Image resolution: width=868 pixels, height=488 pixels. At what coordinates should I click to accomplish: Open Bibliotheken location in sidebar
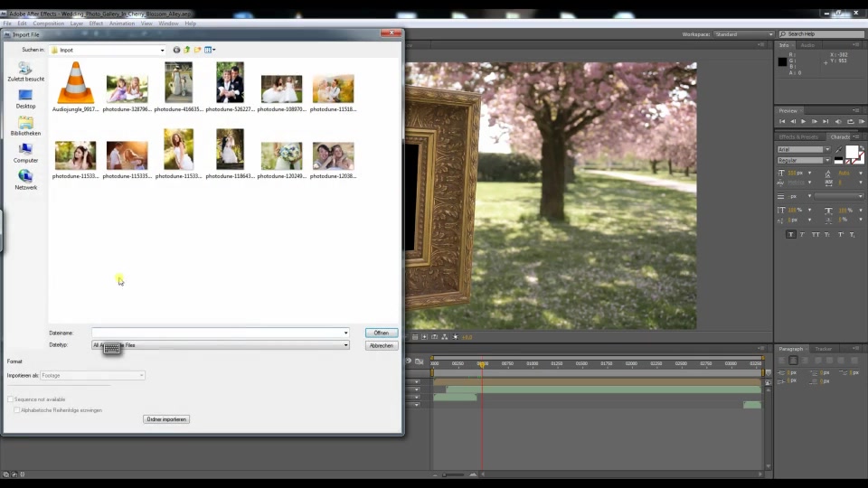click(x=25, y=127)
